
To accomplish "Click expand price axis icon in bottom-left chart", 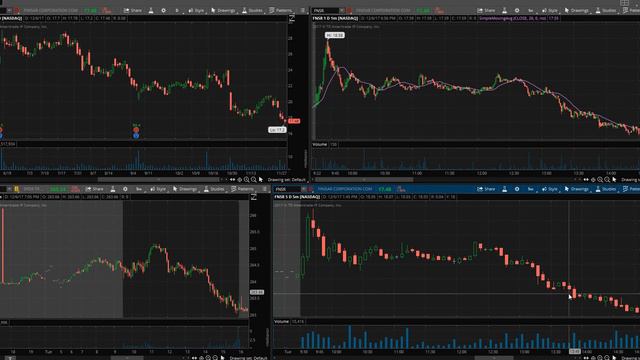I will tap(253, 197).
